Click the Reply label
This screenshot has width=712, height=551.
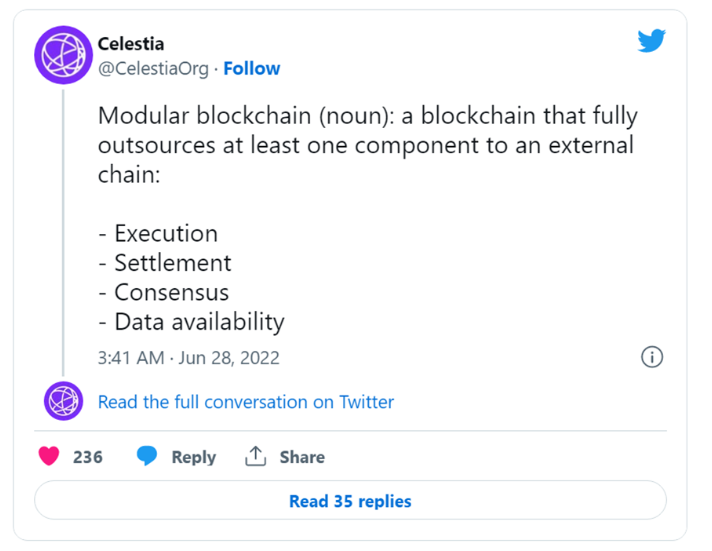193,457
